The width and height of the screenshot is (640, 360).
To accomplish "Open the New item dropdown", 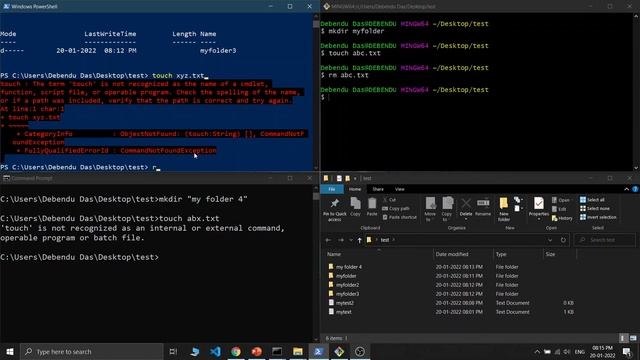I will pos(518,200).
